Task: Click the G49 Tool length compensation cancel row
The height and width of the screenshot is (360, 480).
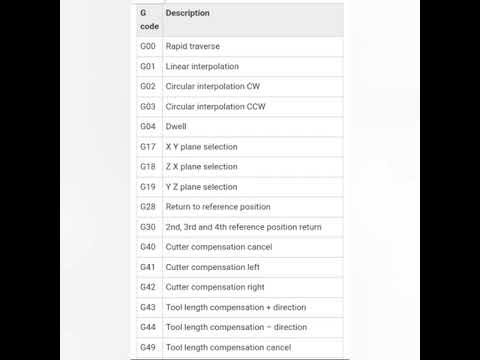Action: [x=240, y=348]
